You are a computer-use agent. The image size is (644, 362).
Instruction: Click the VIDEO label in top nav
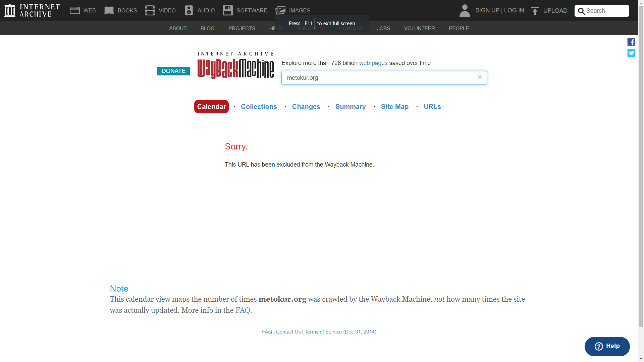[167, 10]
